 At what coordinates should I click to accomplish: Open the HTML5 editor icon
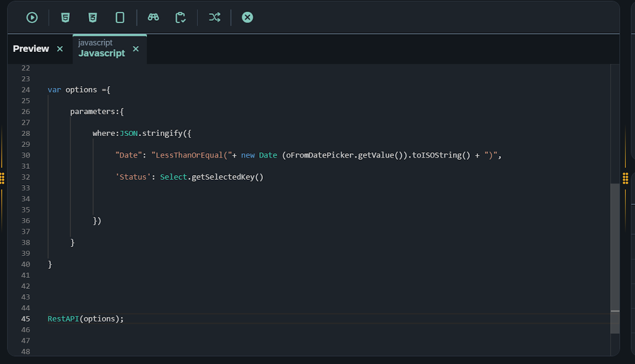coord(65,17)
